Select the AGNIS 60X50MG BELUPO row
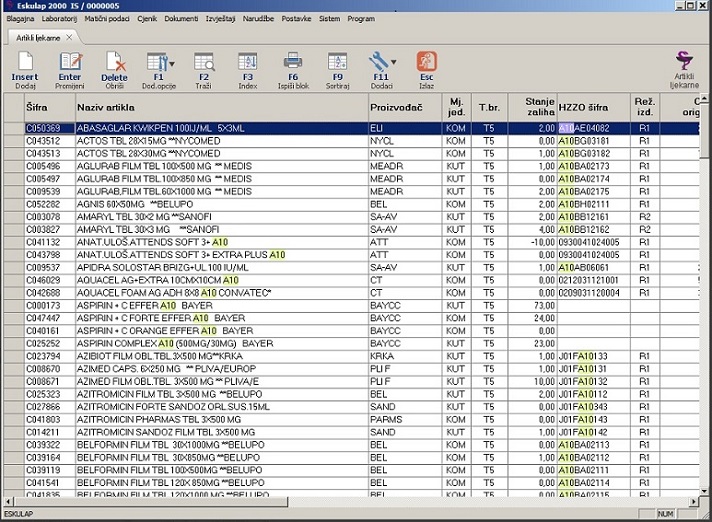Image resolution: width=712 pixels, height=522 pixels. pos(351,204)
